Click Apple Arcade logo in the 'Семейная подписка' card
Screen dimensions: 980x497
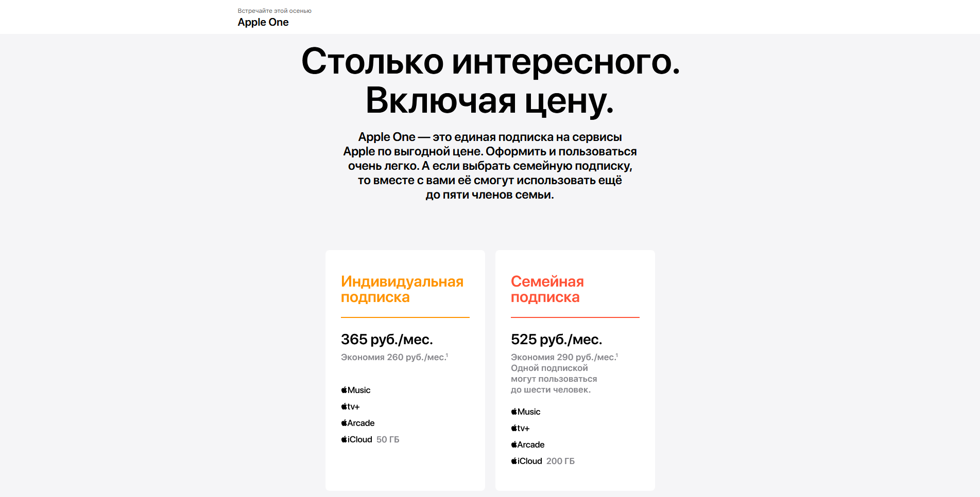528,445
